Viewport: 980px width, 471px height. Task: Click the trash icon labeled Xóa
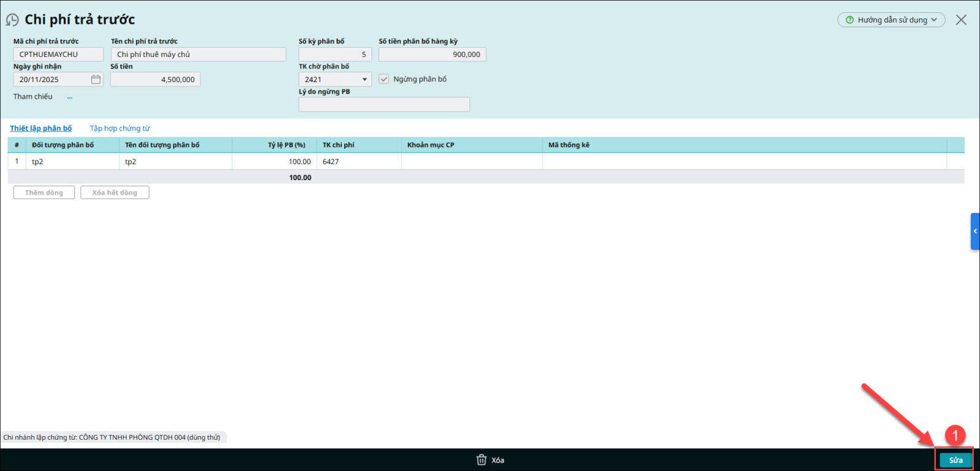coord(481,460)
